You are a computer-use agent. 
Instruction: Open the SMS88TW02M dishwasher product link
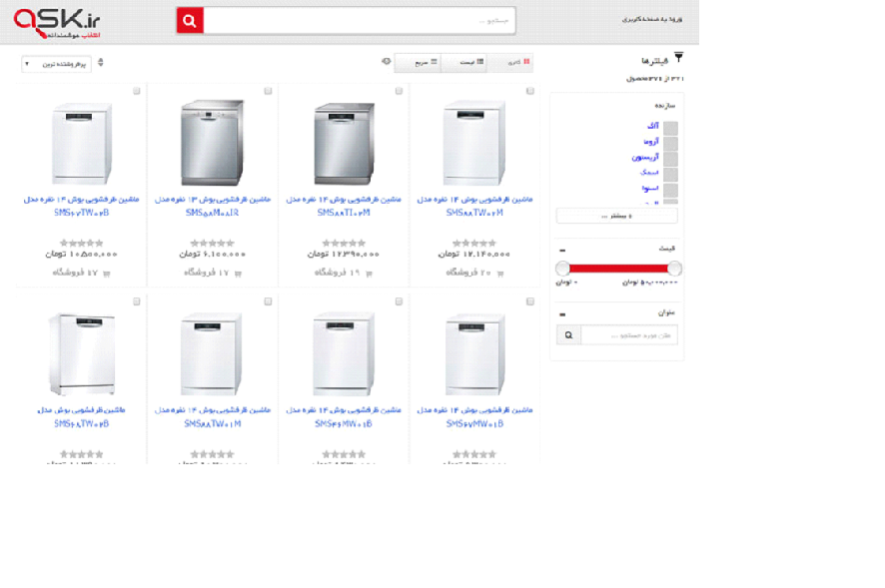[x=474, y=206]
